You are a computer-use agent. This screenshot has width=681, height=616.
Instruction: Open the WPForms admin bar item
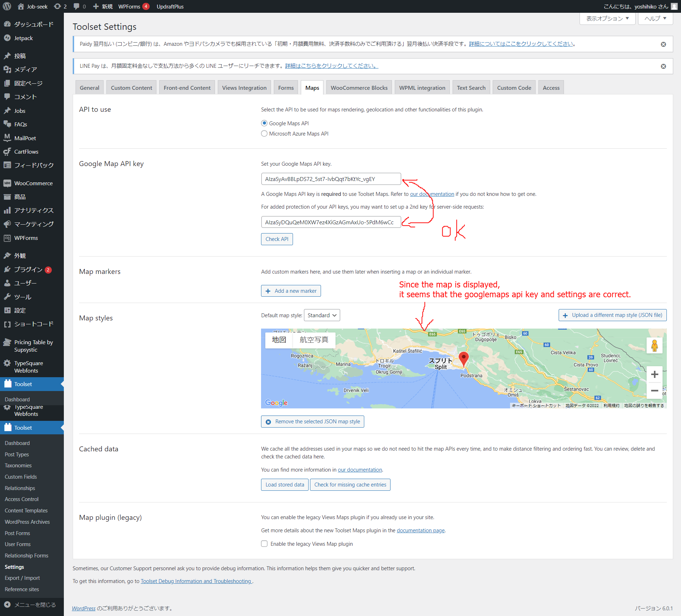coord(134,6)
